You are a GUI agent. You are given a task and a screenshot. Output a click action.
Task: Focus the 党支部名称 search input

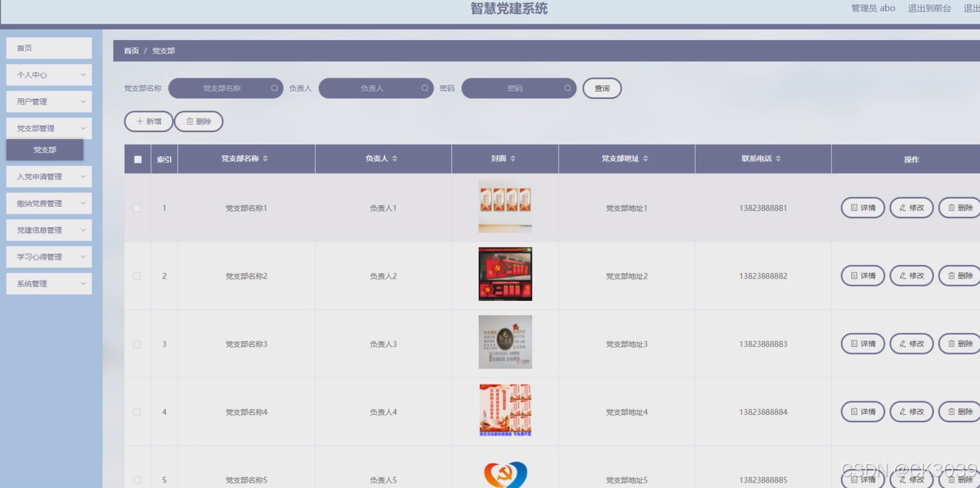(226, 88)
